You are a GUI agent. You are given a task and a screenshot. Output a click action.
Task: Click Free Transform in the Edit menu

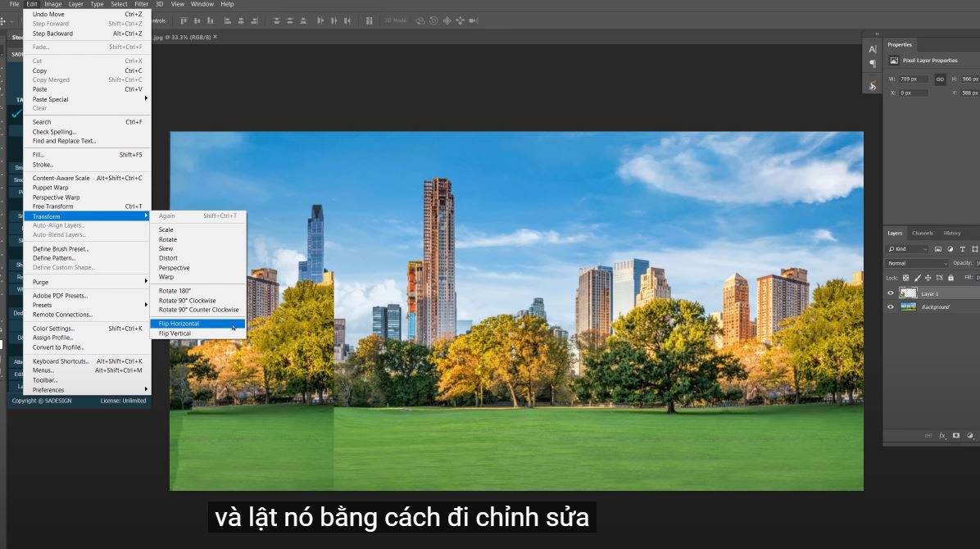pos(52,206)
